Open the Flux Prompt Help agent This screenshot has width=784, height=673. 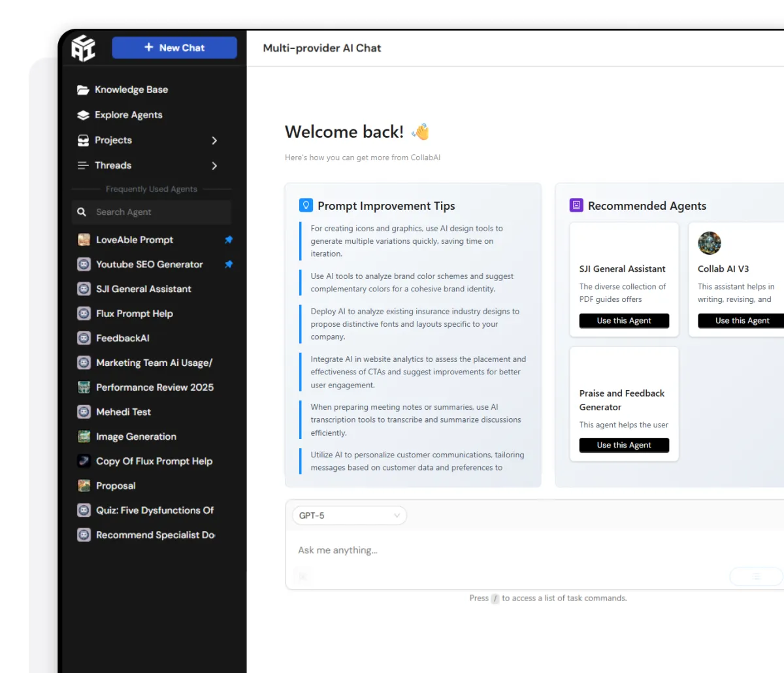(135, 314)
